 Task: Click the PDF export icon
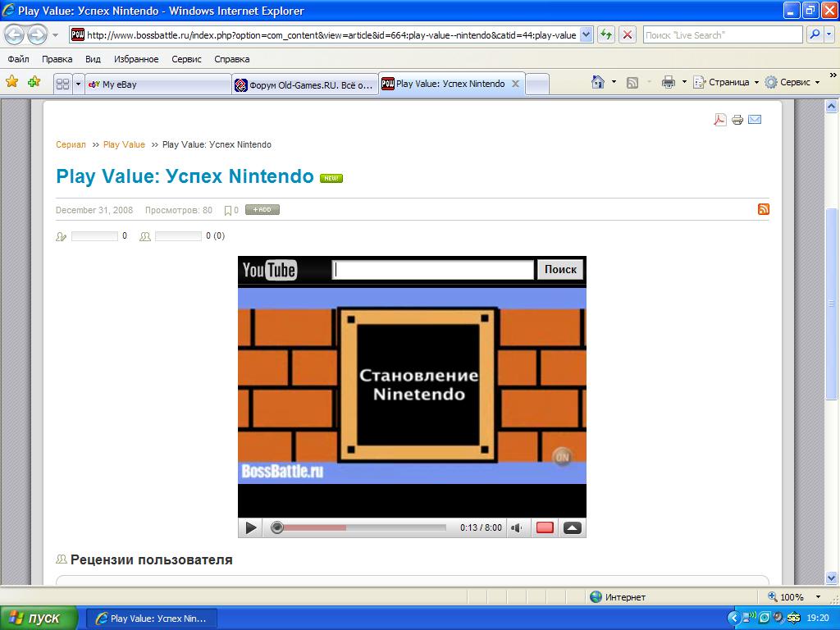720,120
